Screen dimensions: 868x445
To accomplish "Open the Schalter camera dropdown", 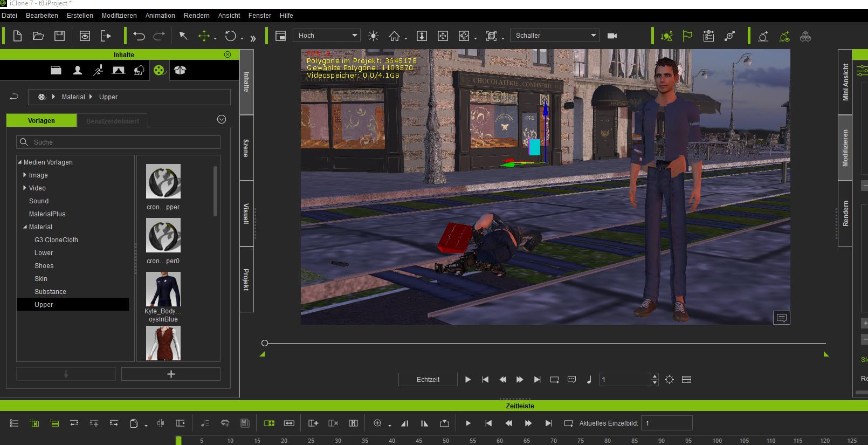I will (555, 36).
